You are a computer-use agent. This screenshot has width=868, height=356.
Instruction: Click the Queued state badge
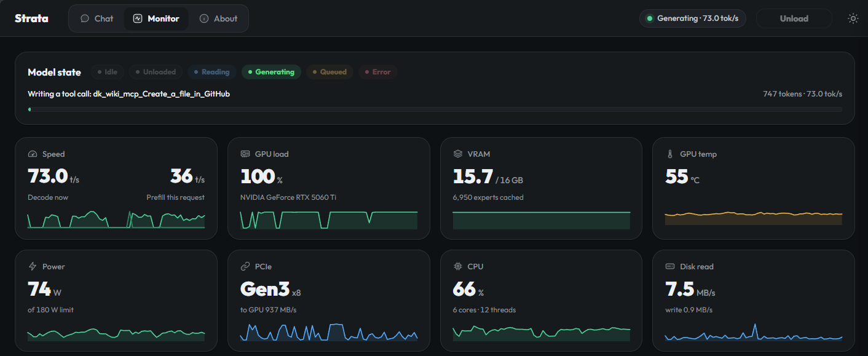(329, 72)
